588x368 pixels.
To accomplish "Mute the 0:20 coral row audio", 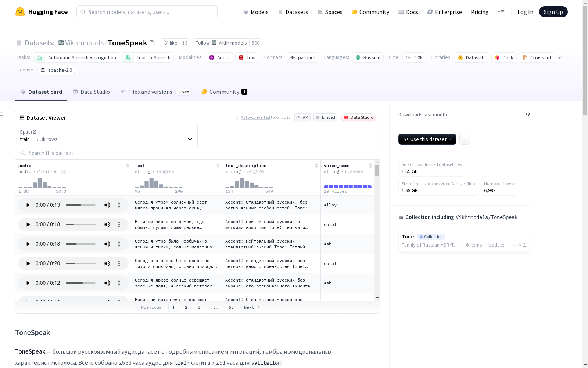I will [x=107, y=263].
